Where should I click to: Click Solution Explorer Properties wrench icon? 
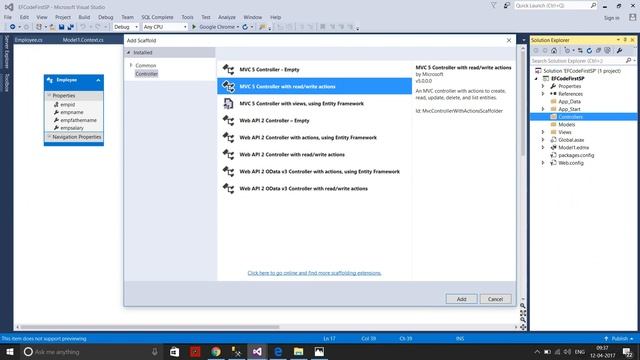[619, 51]
